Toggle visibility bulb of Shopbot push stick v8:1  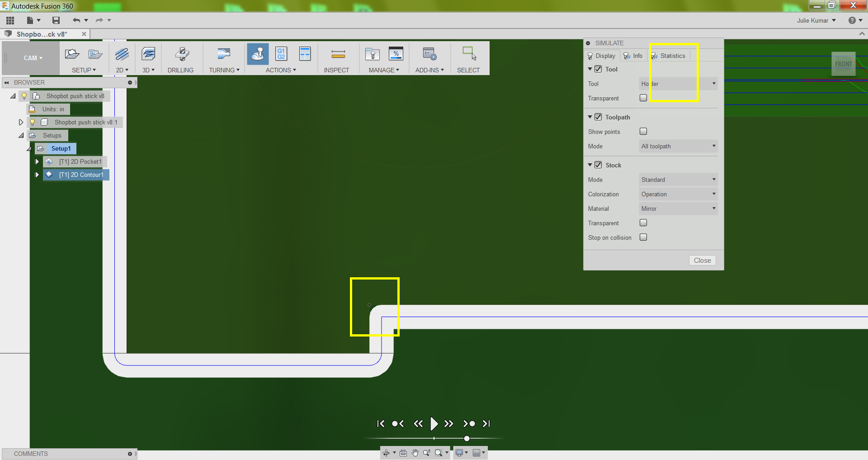[x=33, y=122]
